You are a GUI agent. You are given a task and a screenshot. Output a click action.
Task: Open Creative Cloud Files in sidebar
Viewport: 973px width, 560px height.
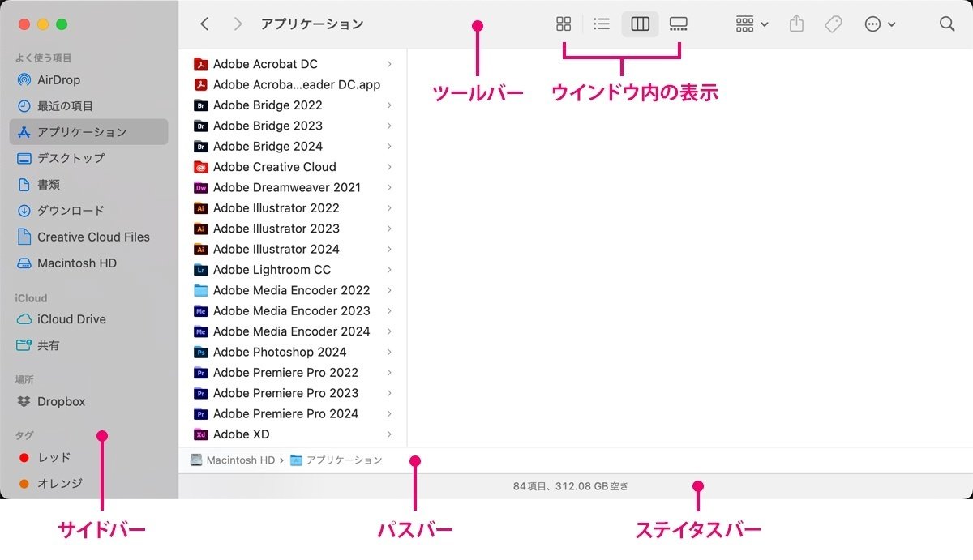(88, 237)
